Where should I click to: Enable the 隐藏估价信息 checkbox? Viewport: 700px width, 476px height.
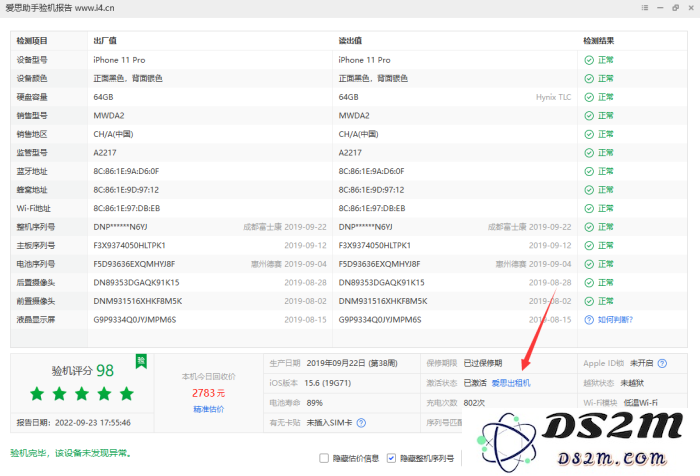point(324,458)
